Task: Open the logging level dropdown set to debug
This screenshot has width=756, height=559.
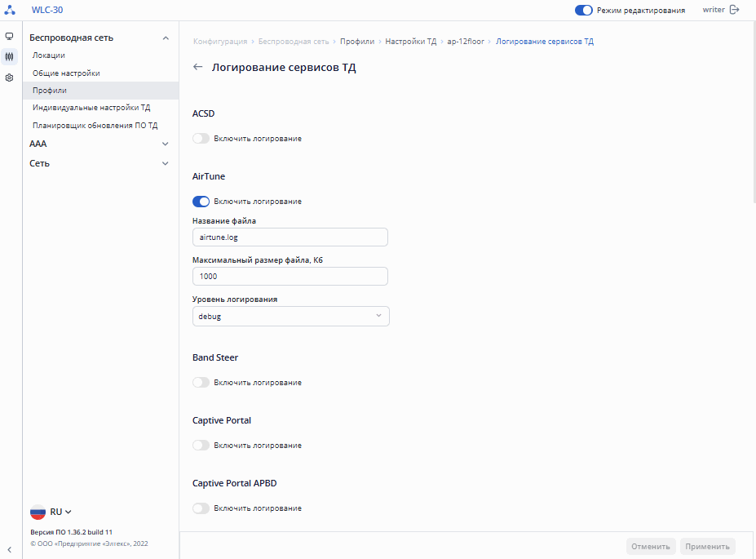Action: [290, 317]
